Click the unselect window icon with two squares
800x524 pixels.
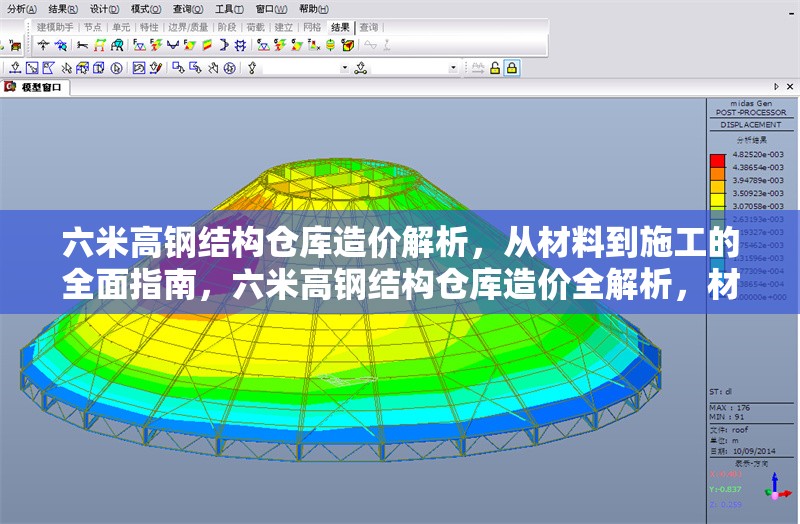(178, 68)
